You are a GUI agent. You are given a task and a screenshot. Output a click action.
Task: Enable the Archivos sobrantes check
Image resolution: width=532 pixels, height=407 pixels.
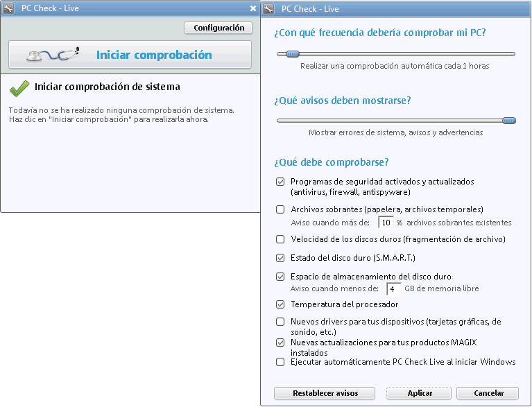(280, 209)
